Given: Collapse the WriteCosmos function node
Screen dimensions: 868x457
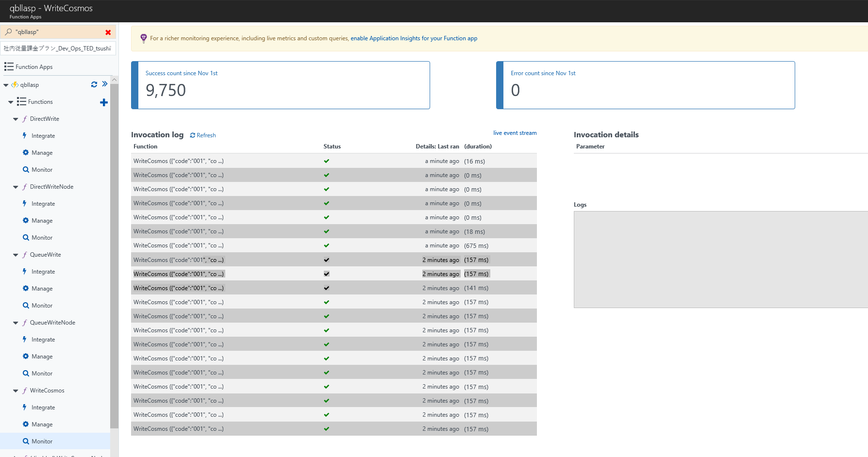Looking at the screenshot, I should pos(16,391).
